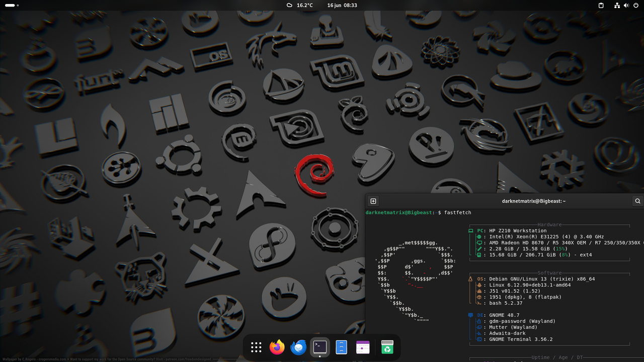Click the 2.28 GiB / 15.58 GiB memory line
644x362 pixels.
click(522, 249)
